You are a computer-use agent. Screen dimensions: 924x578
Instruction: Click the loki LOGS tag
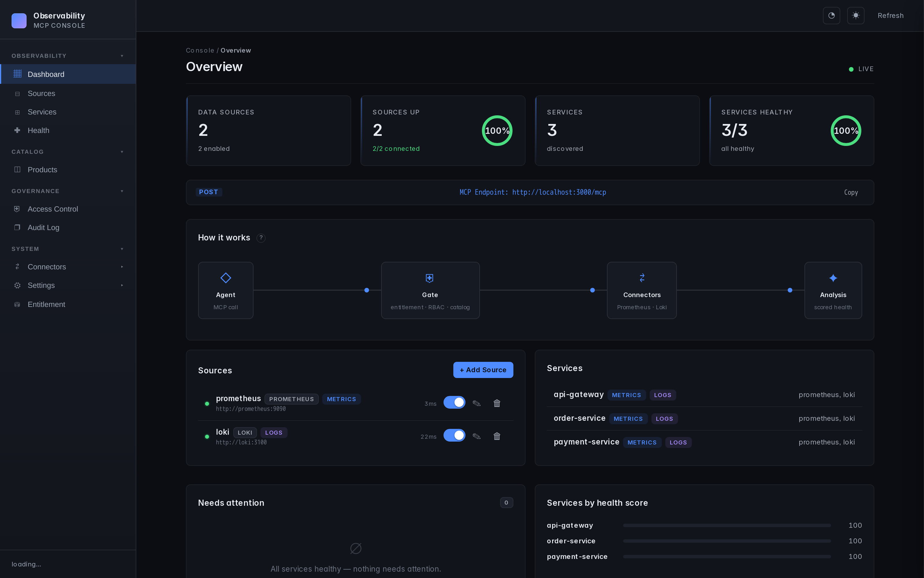click(274, 432)
